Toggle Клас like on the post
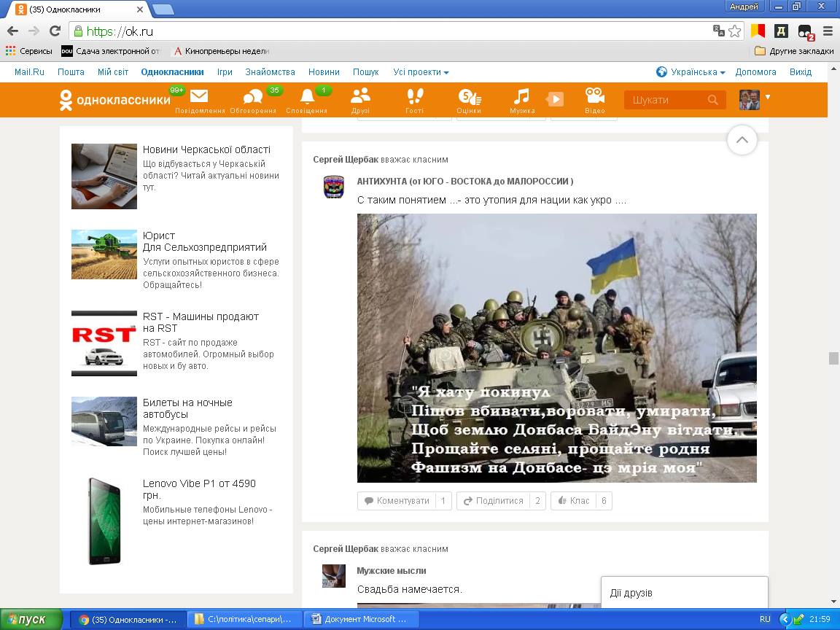Screen dimensions: 840x630 tap(573, 501)
